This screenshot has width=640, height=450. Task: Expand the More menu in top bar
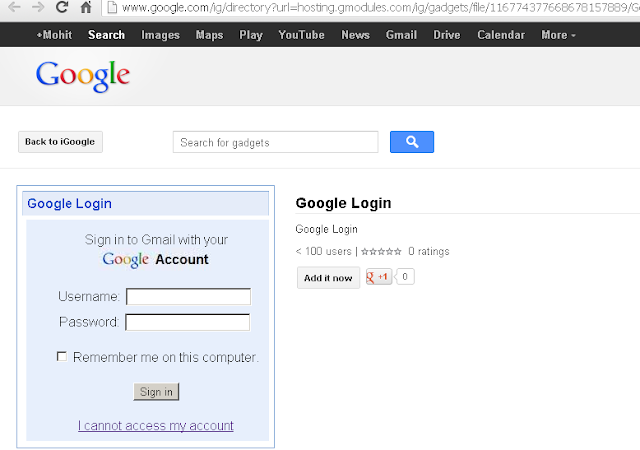pyautogui.click(x=558, y=35)
